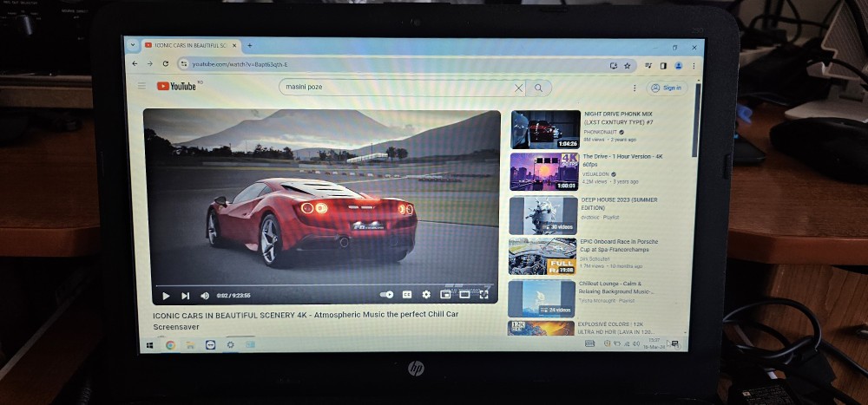Open YouTube hamburger guide menu

(x=141, y=86)
